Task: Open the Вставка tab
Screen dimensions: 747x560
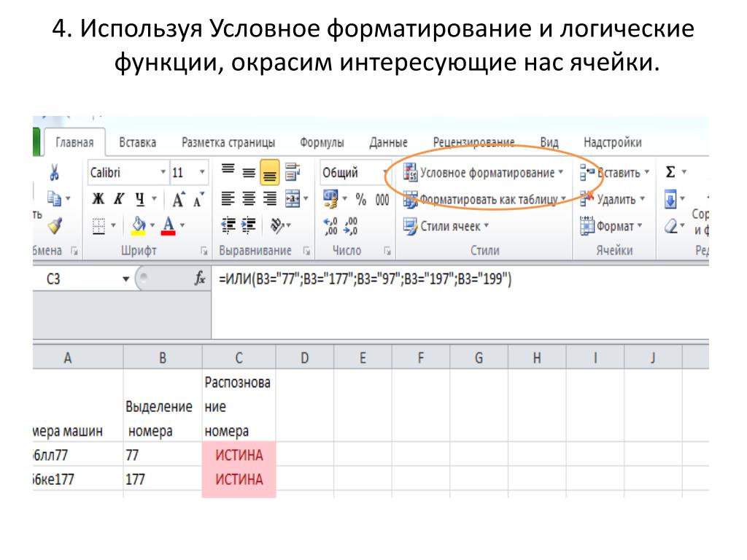Action: coord(137,142)
